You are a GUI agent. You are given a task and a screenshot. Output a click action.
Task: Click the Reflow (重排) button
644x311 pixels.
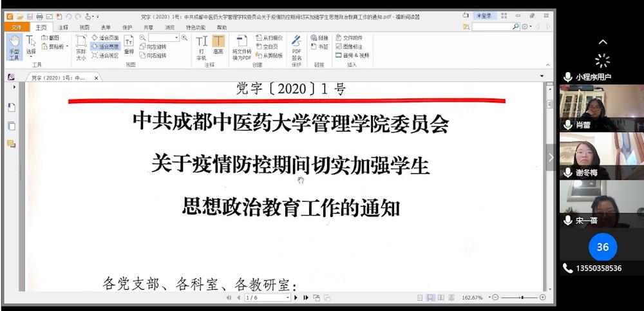pyautogui.click(x=129, y=45)
